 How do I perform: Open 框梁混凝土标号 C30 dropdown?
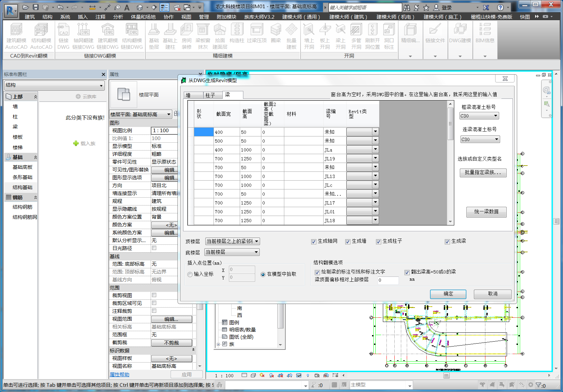479,116
